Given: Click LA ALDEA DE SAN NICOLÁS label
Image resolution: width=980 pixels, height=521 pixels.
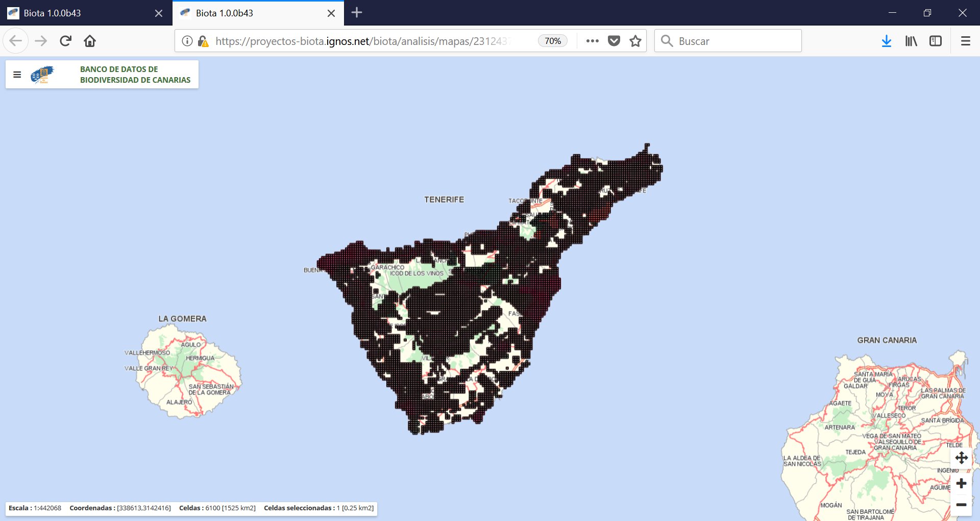Looking at the screenshot, I should tap(802, 461).
